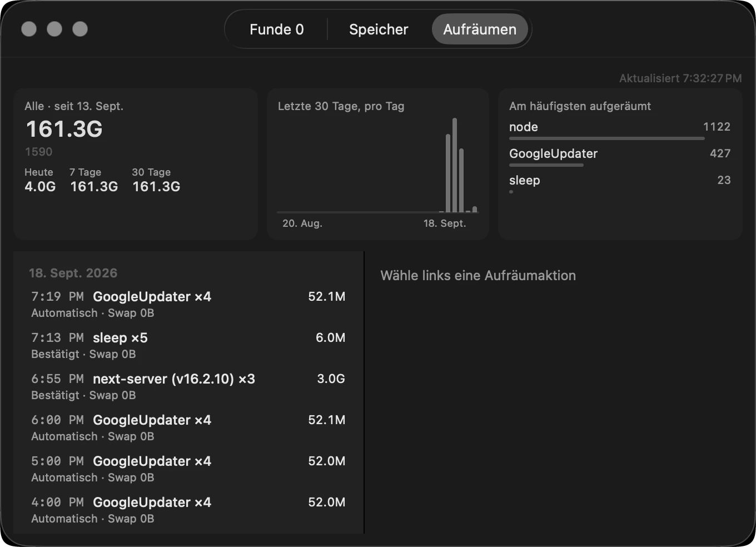Show the 4:00 PM GoogleUpdater cleanup row
This screenshot has height=547, width=756.
188,510
